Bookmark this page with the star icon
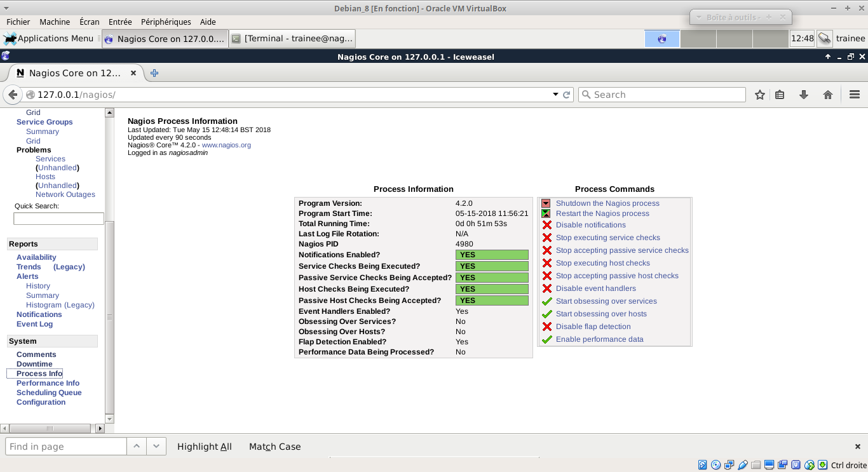The image size is (868, 472). [x=760, y=95]
